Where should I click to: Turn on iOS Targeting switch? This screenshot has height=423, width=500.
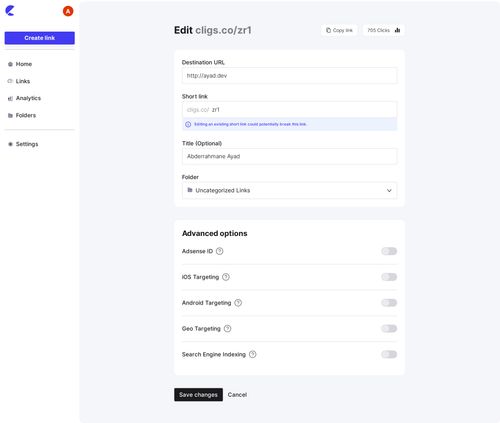click(x=389, y=277)
